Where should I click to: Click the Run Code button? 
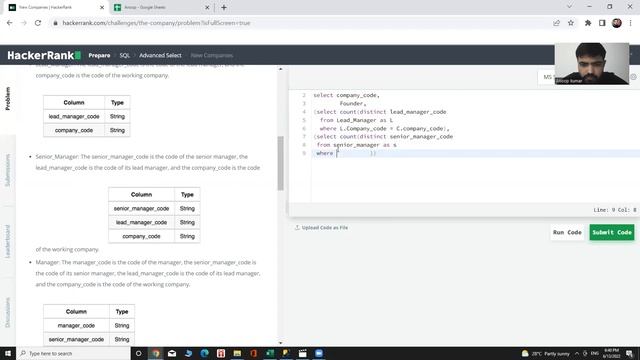[567, 232]
